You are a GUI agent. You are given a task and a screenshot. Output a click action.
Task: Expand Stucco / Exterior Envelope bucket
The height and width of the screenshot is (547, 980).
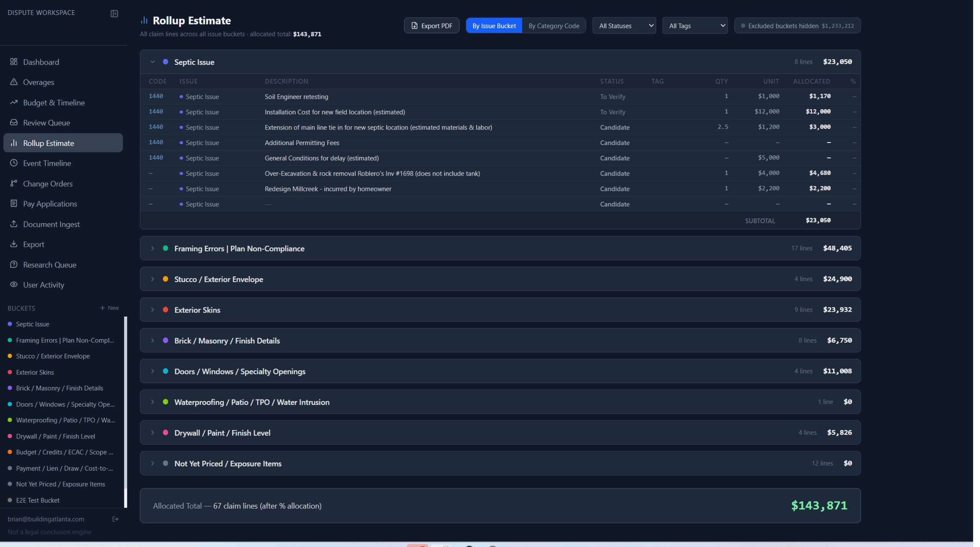click(153, 279)
